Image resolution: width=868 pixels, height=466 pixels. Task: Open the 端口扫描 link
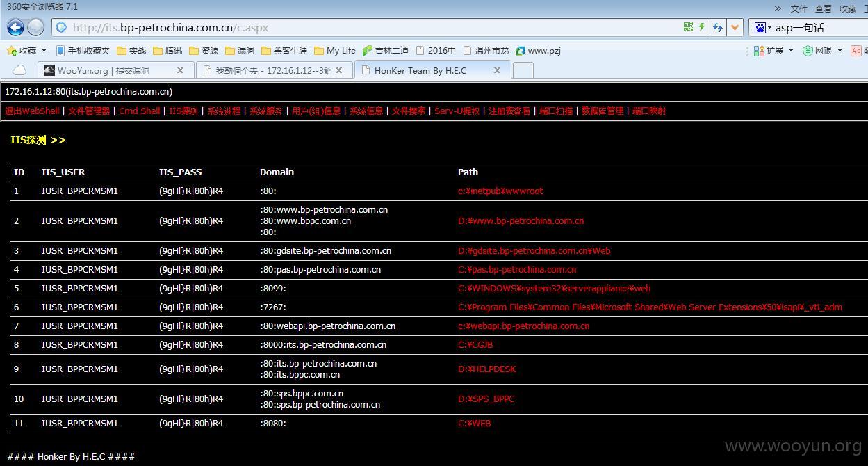click(x=556, y=111)
